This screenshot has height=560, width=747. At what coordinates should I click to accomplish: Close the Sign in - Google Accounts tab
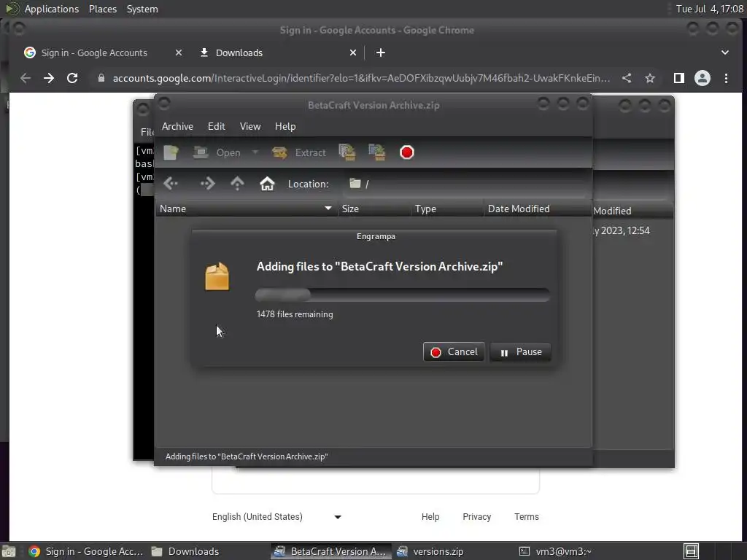(x=179, y=52)
